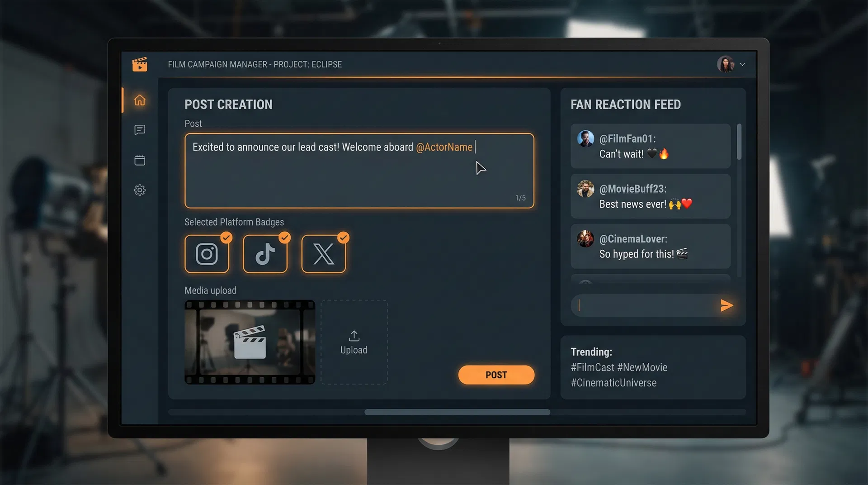Image resolution: width=868 pixels, height=485 pixels.
Task: Click @FilmFan01's profile avatar
Action: [x=585, y=139]
